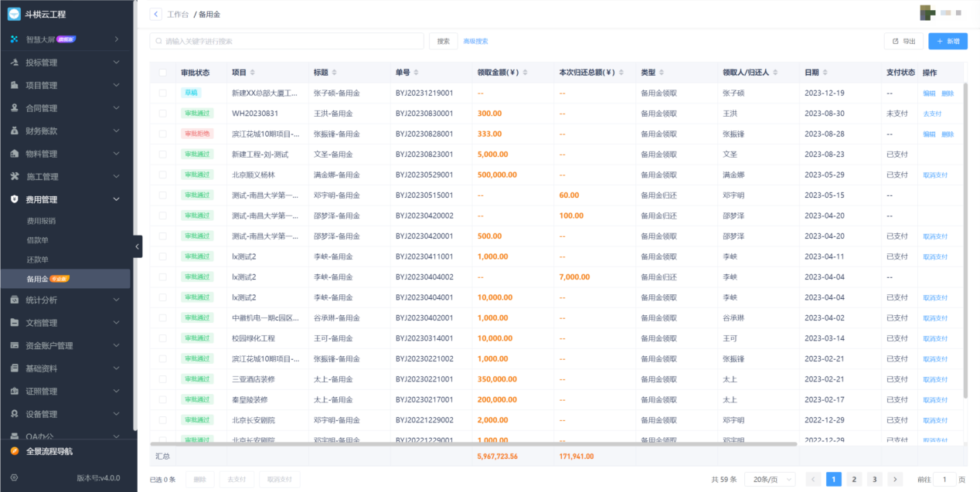980x492 pixels.
Task: Click the 新增 button
Action: (948, 41)
